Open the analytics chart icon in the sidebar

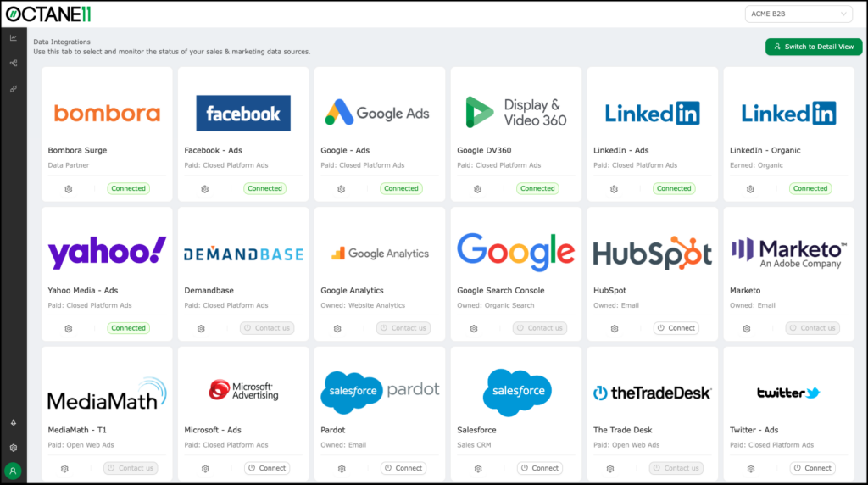14,37
